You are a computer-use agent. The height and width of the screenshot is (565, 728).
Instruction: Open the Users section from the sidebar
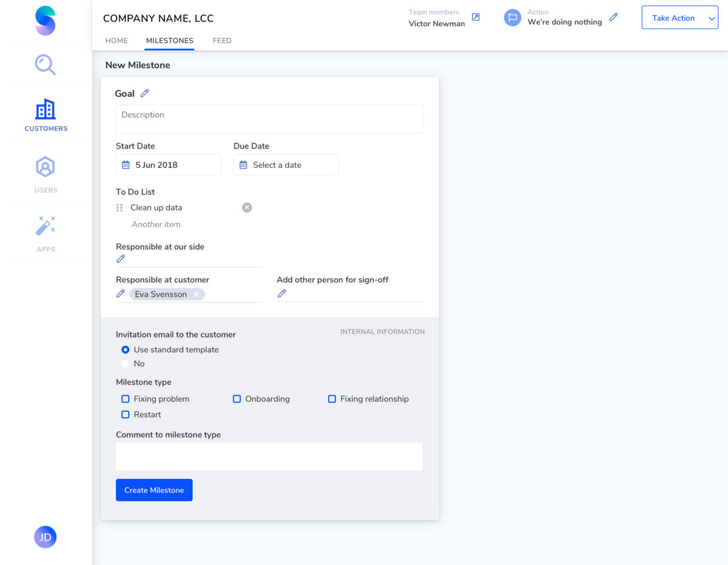pos(45,174)
